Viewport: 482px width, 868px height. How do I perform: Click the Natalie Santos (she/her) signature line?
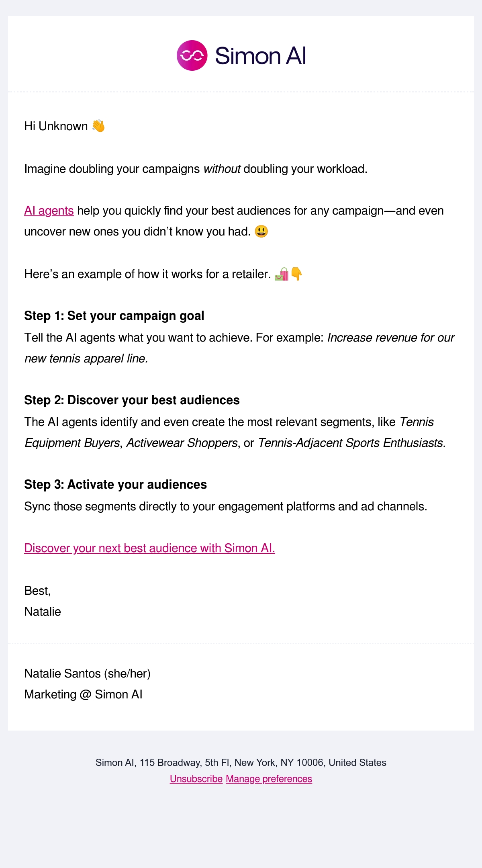pyautogui.click(x=87, y=674)
